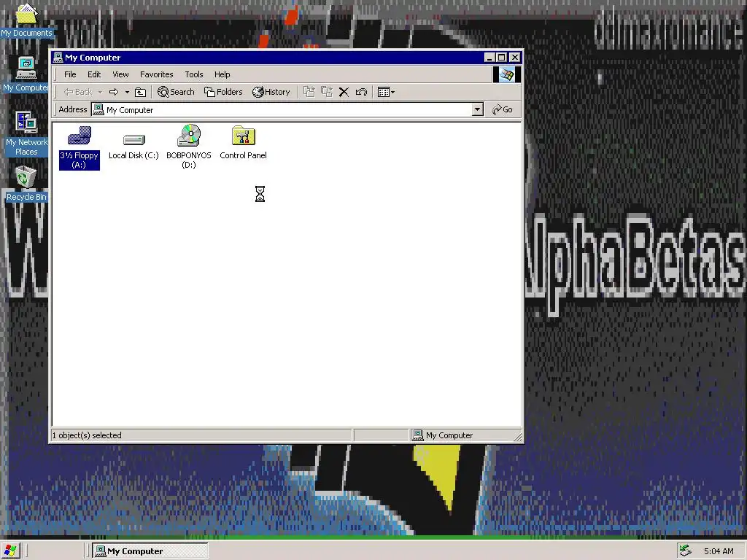This screenshot has width=747, height=560.
Task: Select the Local Disk (C:) drive icon
Action: pyautogui.click(x=133, y=145)
